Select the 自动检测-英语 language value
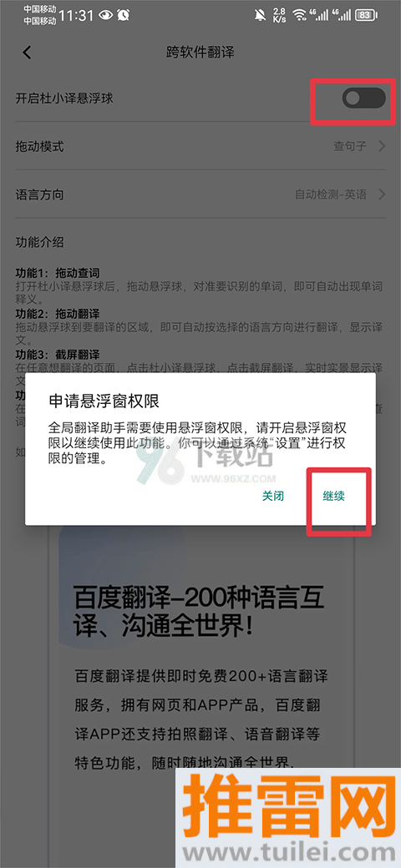401x868 pixels. (331, 194)
